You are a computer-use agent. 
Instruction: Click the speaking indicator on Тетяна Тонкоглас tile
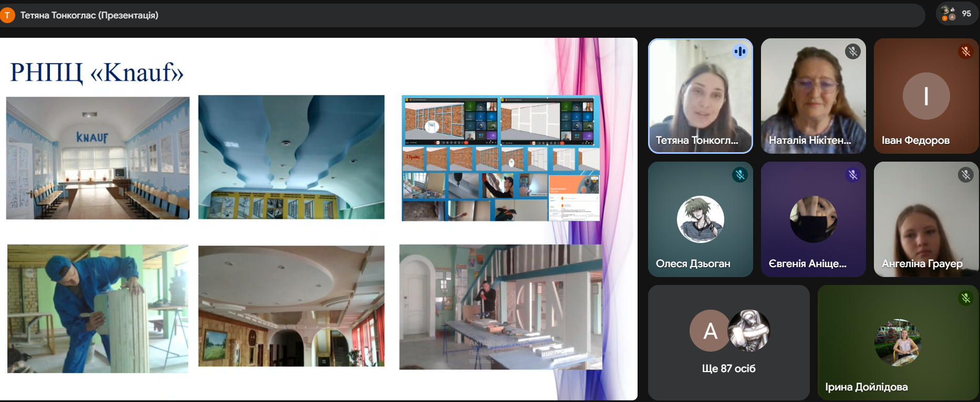coord(740,51)
